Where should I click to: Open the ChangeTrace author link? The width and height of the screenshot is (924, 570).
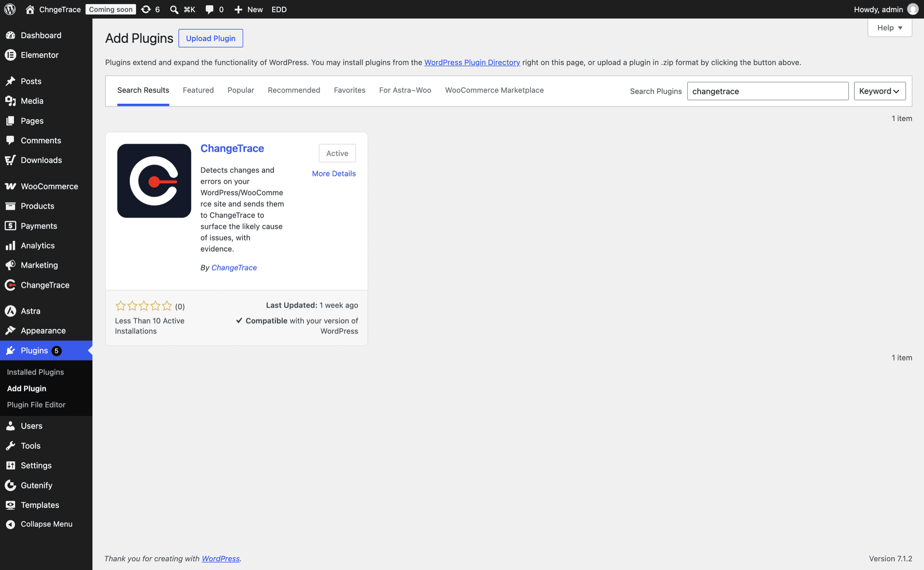tap(234, 268)
